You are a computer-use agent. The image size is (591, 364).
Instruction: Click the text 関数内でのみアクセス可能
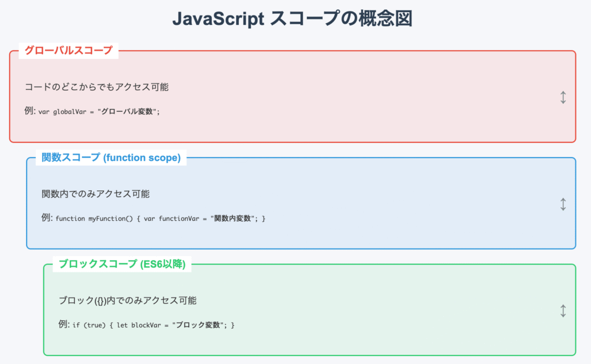(95, 194)
